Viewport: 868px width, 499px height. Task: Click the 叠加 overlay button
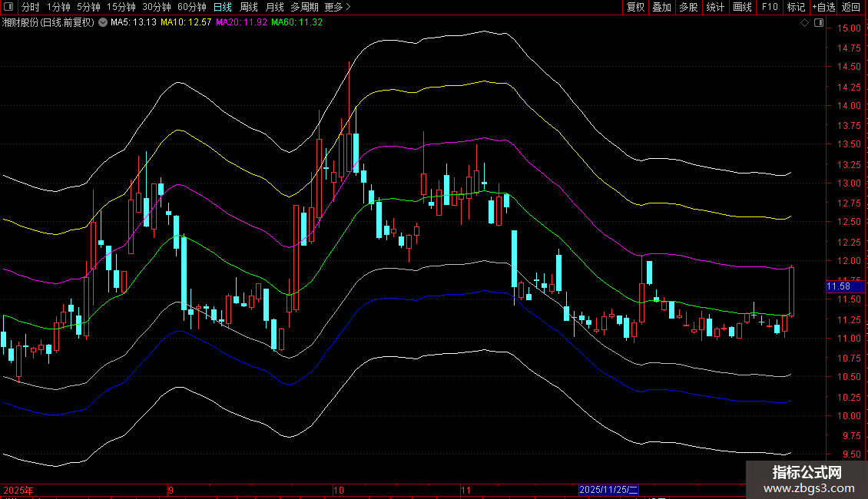[x=662, y=7]
